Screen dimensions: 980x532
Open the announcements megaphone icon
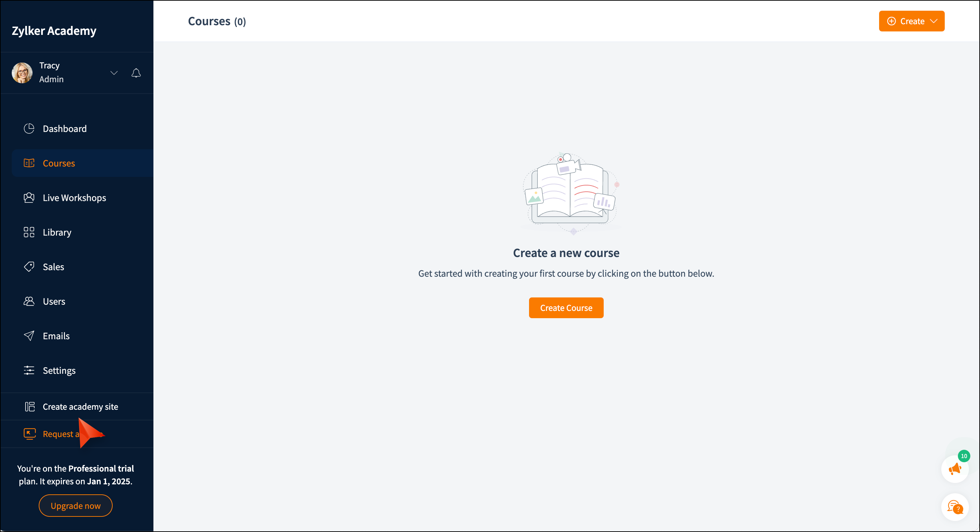pos(954,469)
